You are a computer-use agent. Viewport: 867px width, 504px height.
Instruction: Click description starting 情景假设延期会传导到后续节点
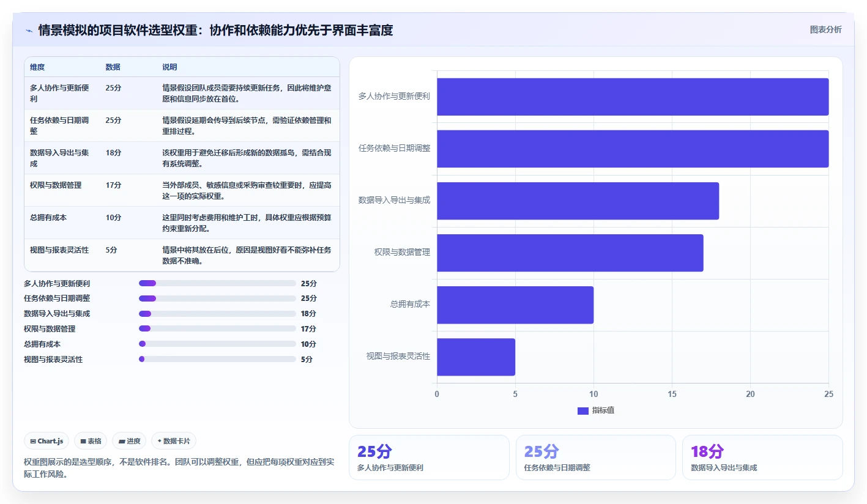click(247, 125)
